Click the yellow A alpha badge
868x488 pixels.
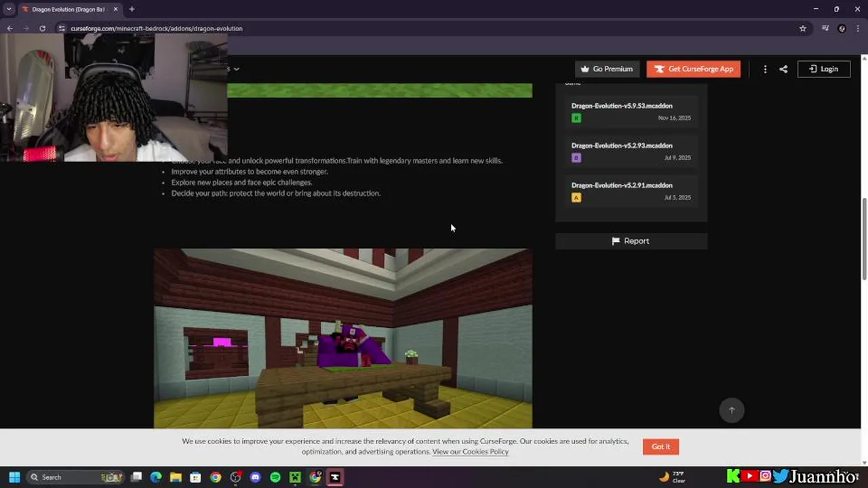(x=576, y=197)
